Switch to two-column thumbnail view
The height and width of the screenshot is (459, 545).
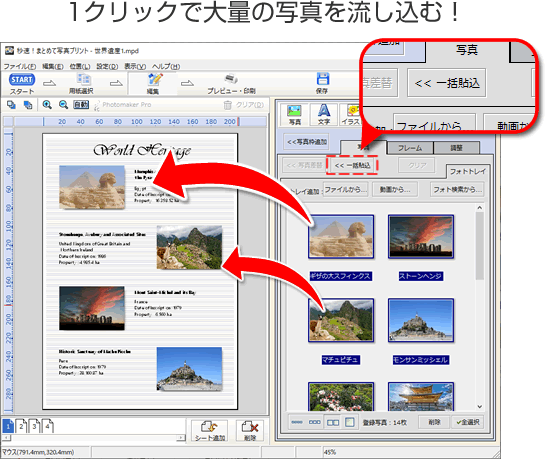333,423
